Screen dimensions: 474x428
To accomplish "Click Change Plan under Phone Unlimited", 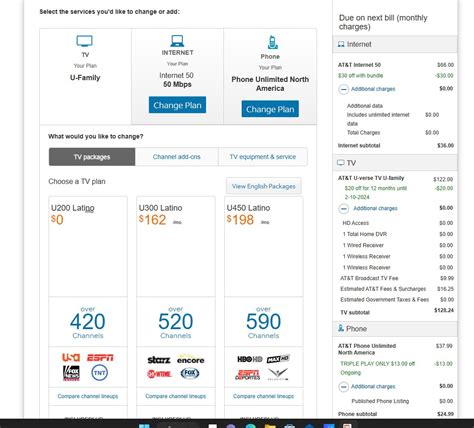I will 270,109.
